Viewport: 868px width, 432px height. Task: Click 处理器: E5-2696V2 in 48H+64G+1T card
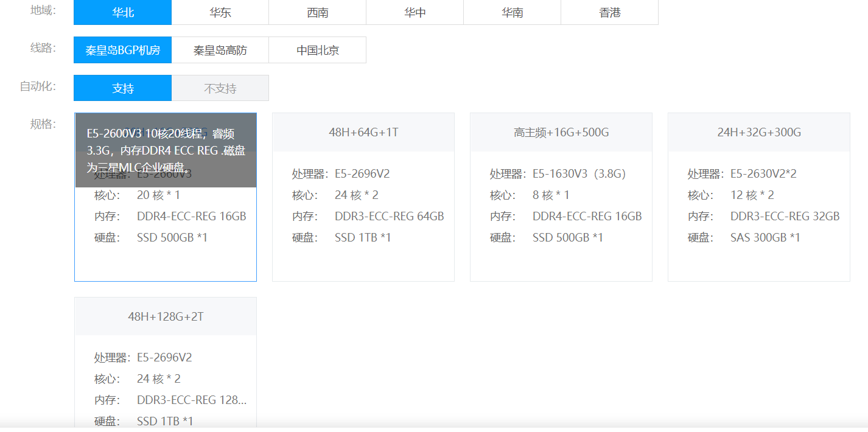pyautogui.click(x=341, y=174)
